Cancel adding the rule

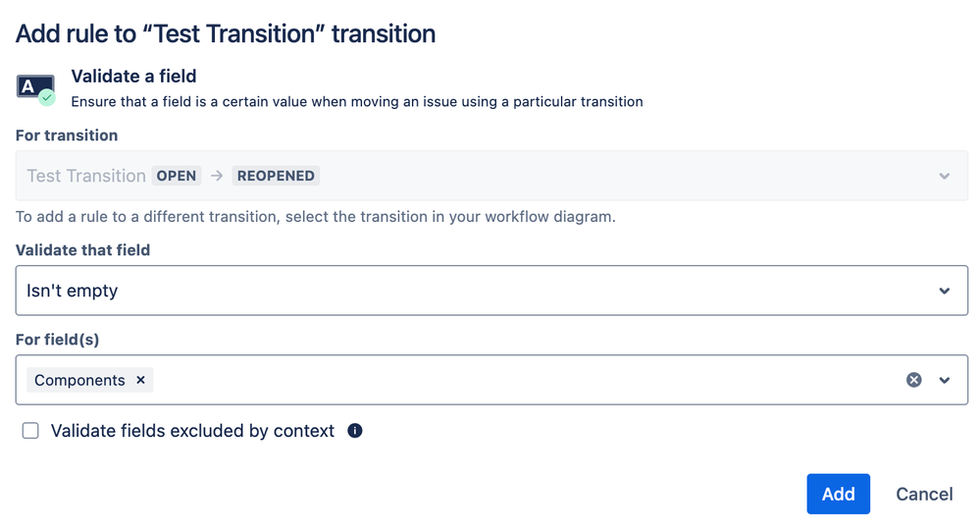924,494
